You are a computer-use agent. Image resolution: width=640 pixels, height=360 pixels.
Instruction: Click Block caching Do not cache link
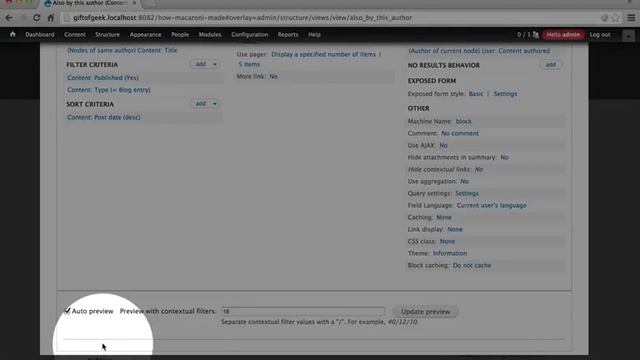coord(472,265)
